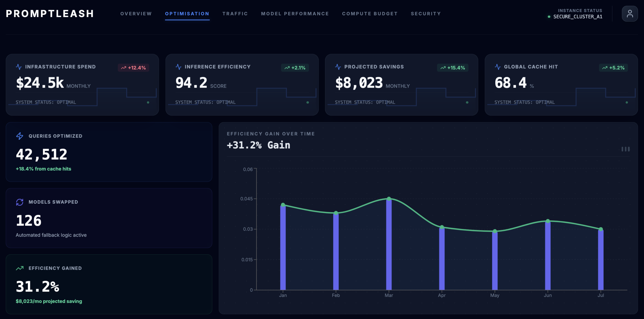Image resolution: width=644 pixels, height=319 pixels.
Task: Select the Model Performance tab
Action: pos(295,14)
